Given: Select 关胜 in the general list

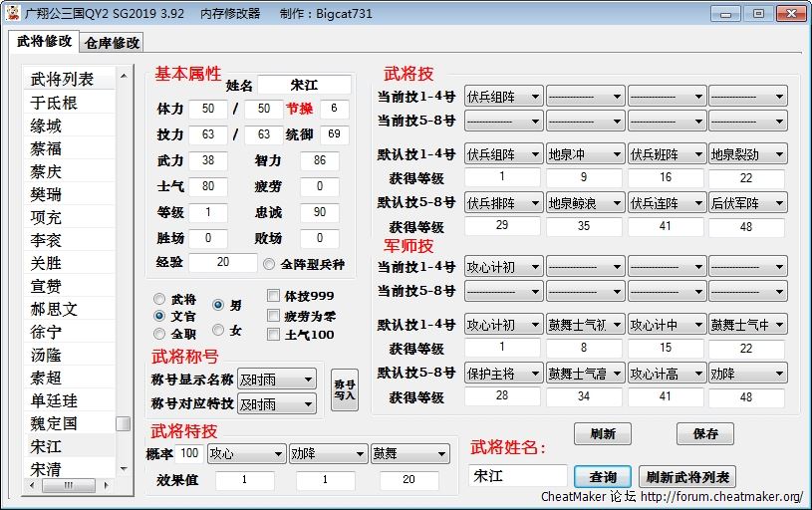Looking at the screenshot, I should 46,263.
